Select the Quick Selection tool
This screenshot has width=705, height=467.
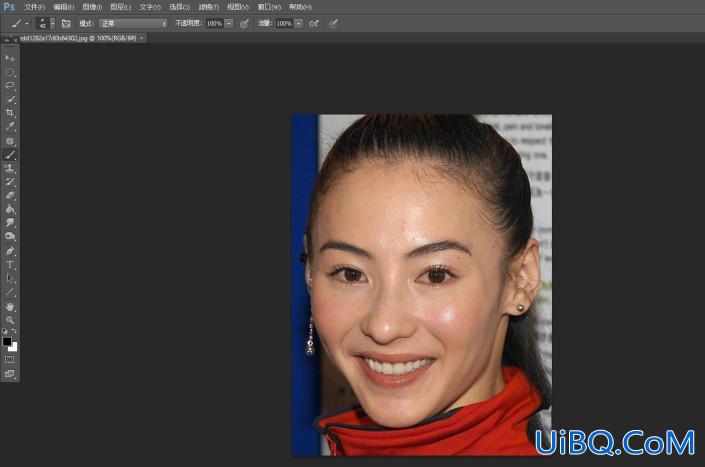click(10, 99)
